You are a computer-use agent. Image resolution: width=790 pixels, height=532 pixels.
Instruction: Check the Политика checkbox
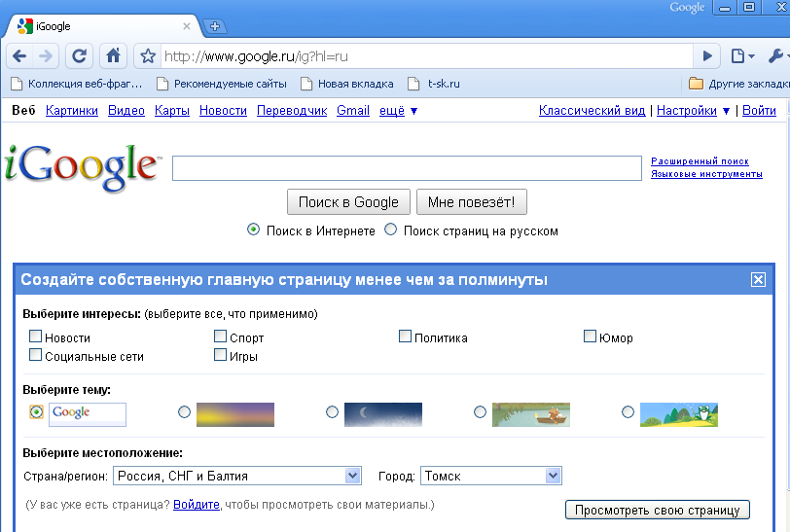[x=405, y=337]
